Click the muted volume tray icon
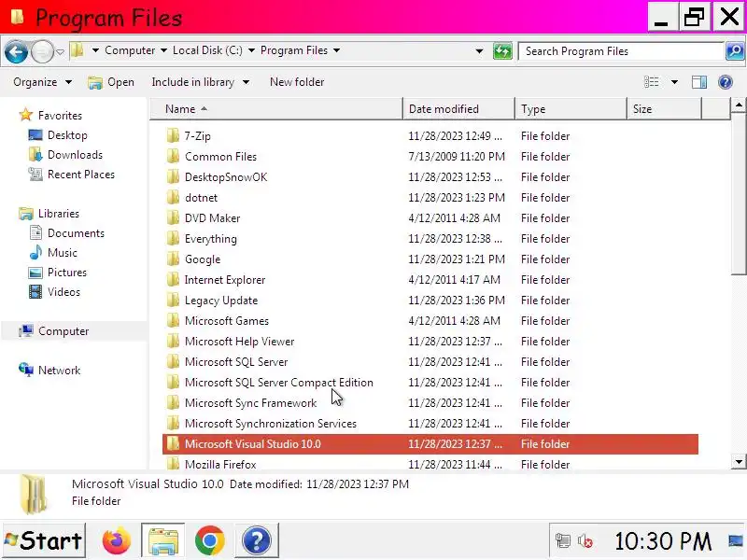 (585, 541)
